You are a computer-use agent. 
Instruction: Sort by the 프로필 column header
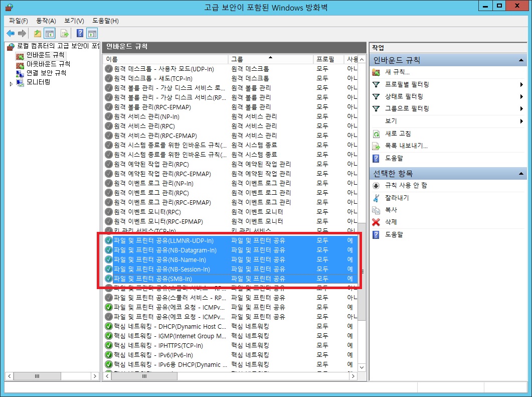coord(328,59)
